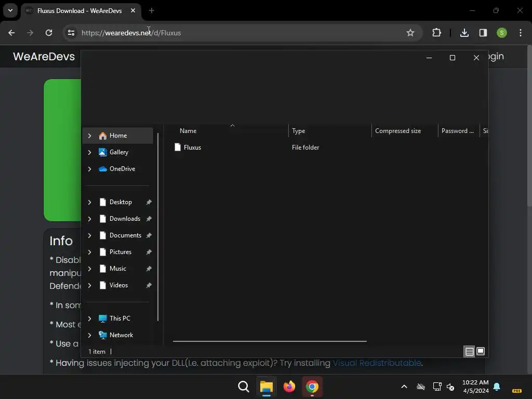Image resolution: width=532 pixels, height=399 pixels.
Task: Select the Fluxus folder in file list
Action: click(192, 147)
